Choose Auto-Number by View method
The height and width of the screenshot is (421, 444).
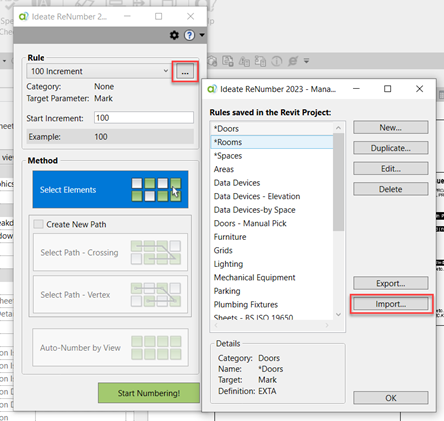(x=110, y=347)
